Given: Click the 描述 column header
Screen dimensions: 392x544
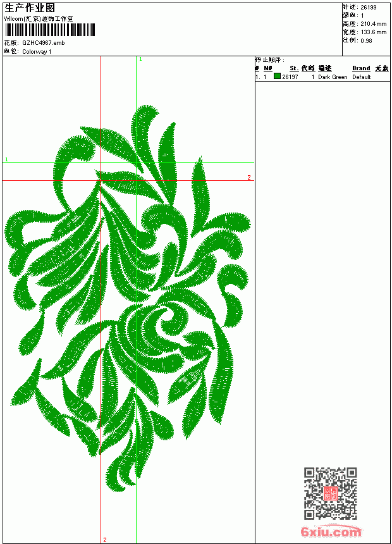Looking at the screenshot, I should [x=325, y=68].
